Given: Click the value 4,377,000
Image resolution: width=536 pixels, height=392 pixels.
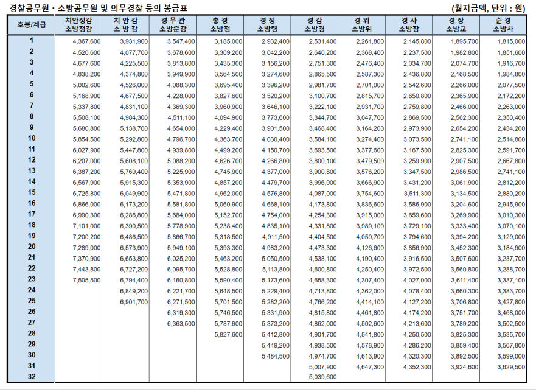Looking at the screenshot, I should [x=276, y=172].
